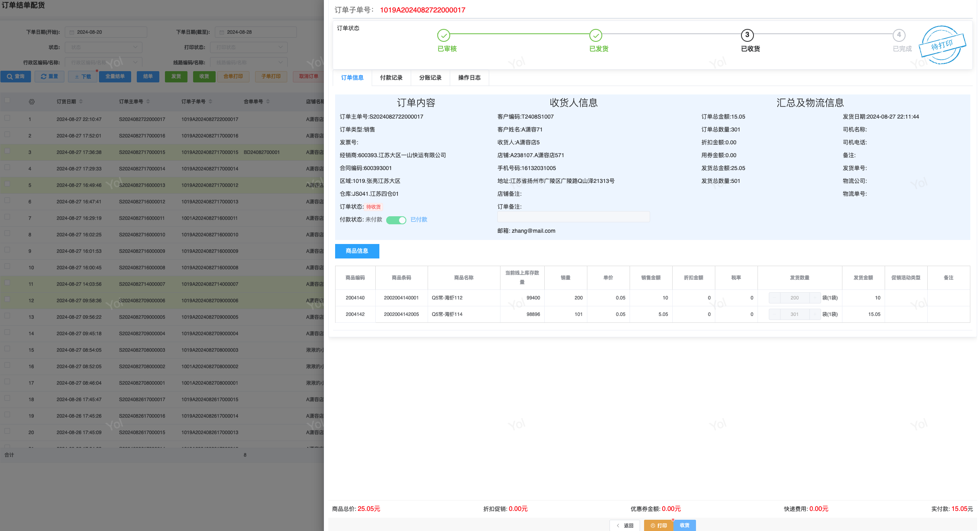
Task: Click the quantity stepper showing 200
Action: [794, 298]
